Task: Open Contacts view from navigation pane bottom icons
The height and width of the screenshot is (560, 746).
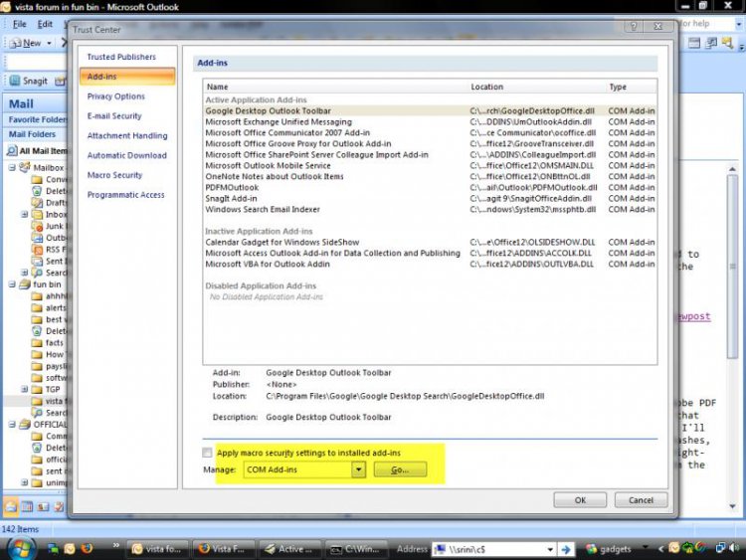Action: click(x=43, y=506)
